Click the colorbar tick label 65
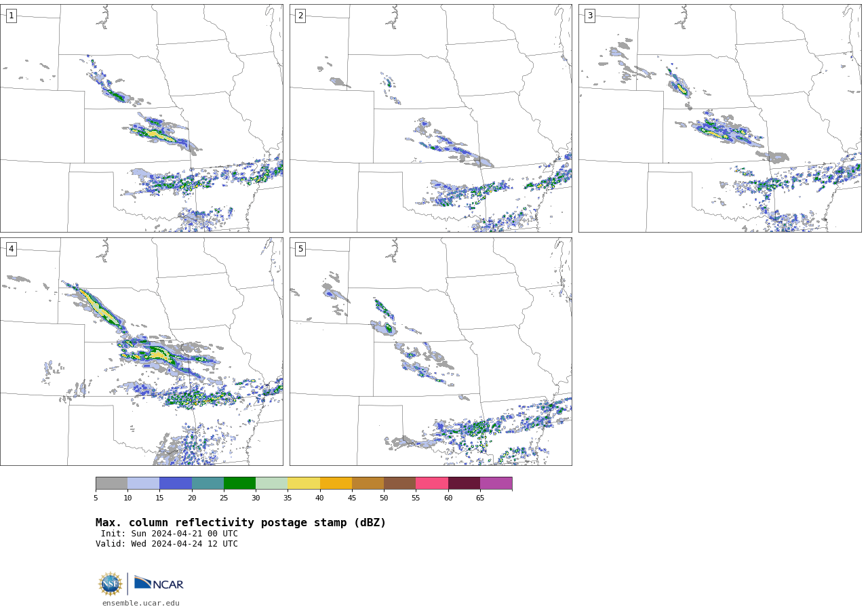The height and width of the screenshot is (611, 868). [x=480, y=498]
